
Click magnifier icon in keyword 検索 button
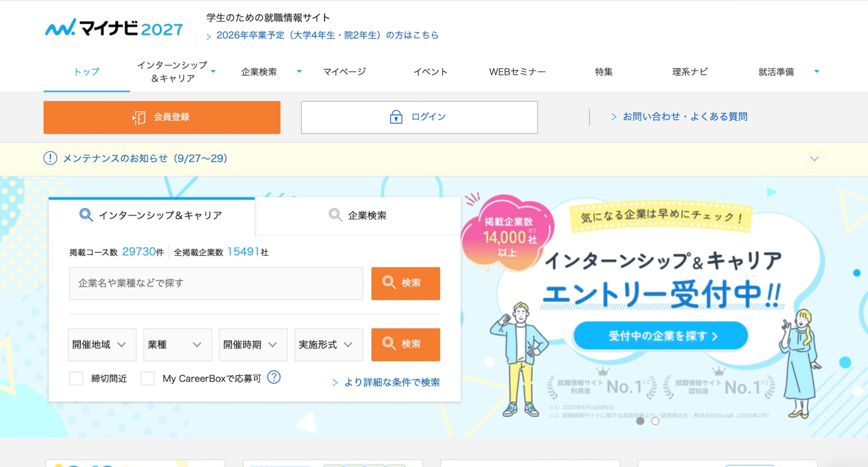pyautogui.click(x=389, y=282)
